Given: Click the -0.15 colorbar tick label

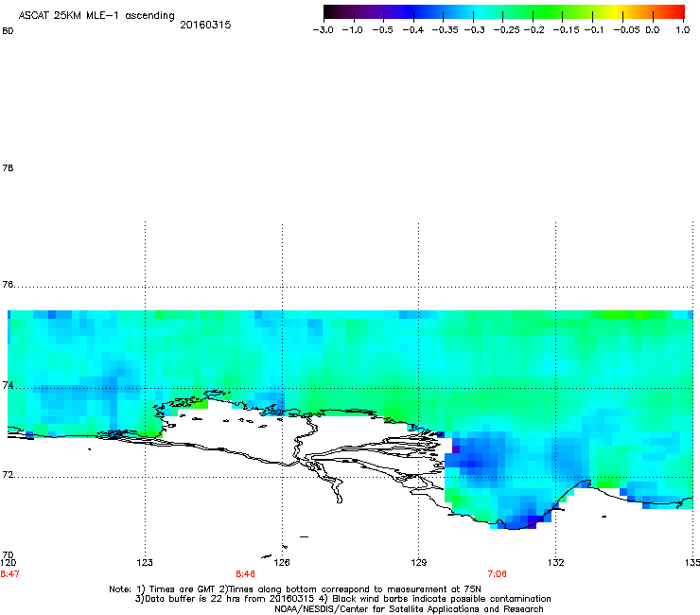Looking at the screenshot, I should click(x=566, y=30).
